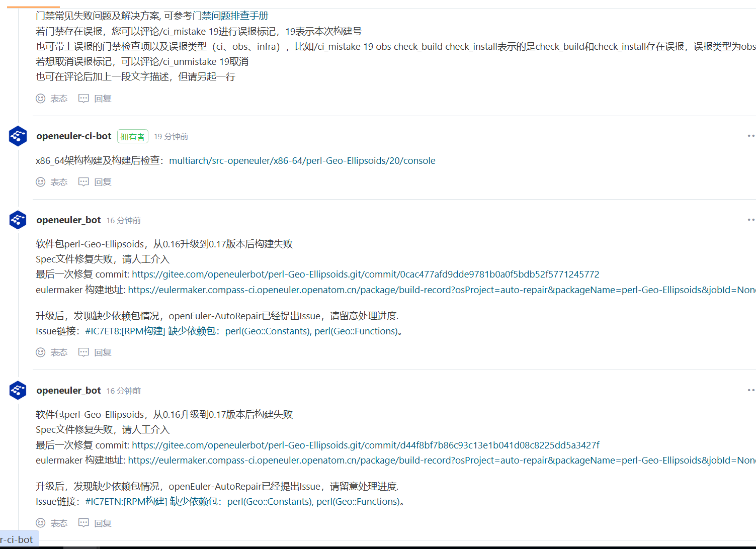Click emoji reaction icon under IC7ET8 comment
Viewport: 756px width, 549px height.
[x=41, y=352]
